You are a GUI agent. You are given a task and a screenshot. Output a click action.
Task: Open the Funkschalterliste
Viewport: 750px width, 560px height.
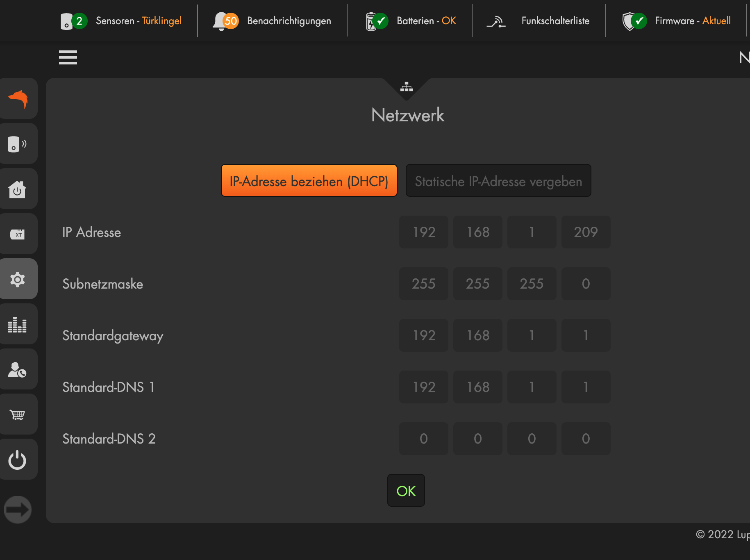[538, 21]
